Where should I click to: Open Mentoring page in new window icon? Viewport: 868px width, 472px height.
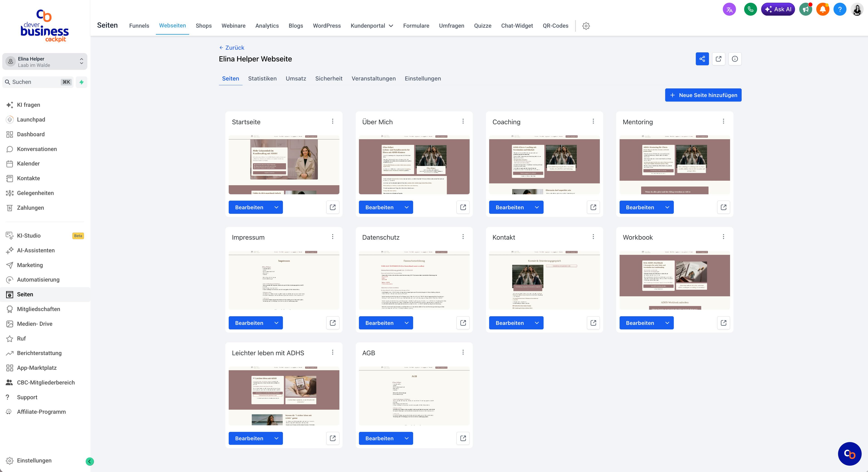click(x=723, y=207)
